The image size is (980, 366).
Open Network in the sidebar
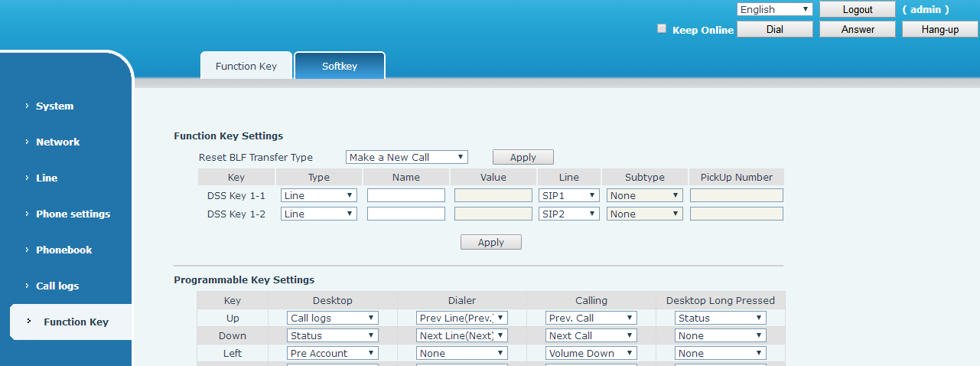(x=57, y=142)
